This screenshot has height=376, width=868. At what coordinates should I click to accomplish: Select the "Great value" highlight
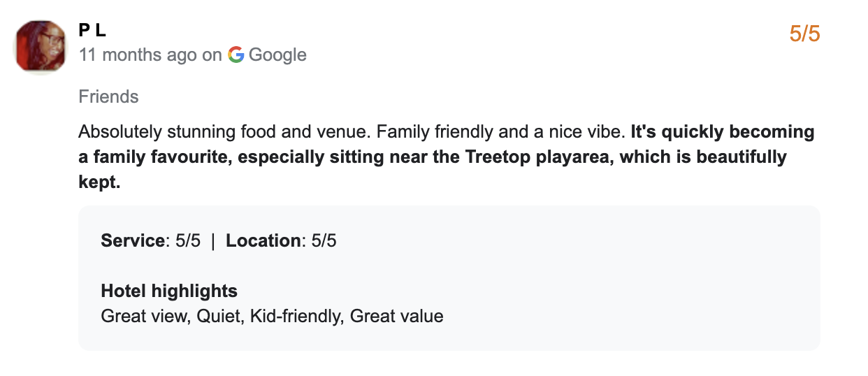coord(396,316)
